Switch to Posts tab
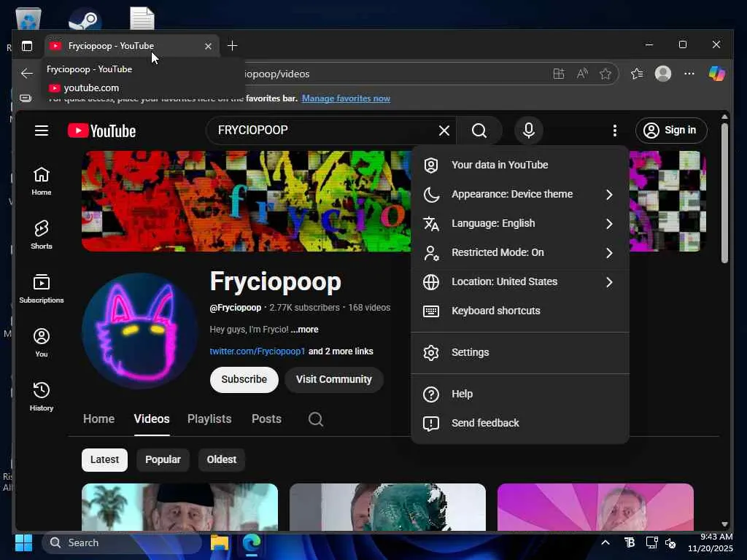The image size is (747, 560). [266, 419]
